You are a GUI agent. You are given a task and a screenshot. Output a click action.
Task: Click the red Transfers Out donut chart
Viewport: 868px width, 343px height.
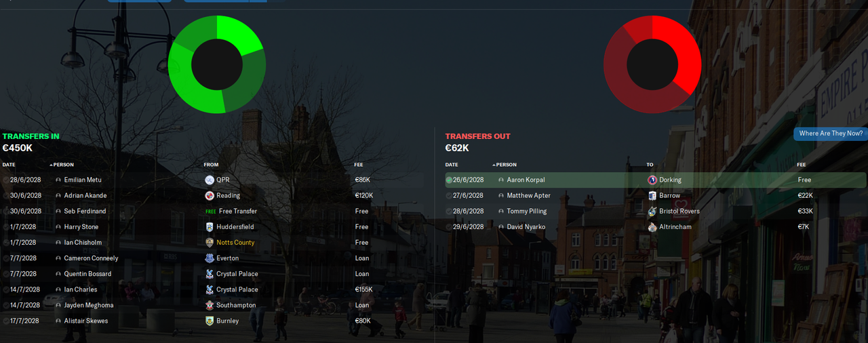tap(652, 65)
